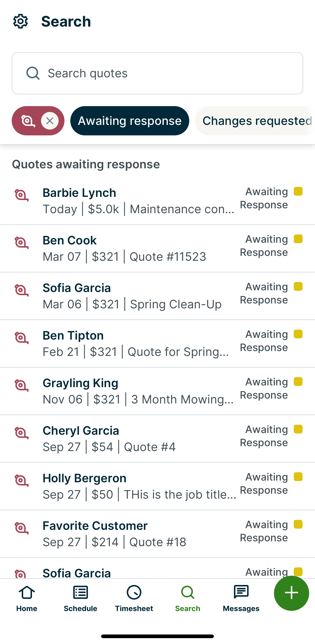The height and width of the screenshot is (644, 315).
Task: Open the Schedule tab
Action: (80, 598)
